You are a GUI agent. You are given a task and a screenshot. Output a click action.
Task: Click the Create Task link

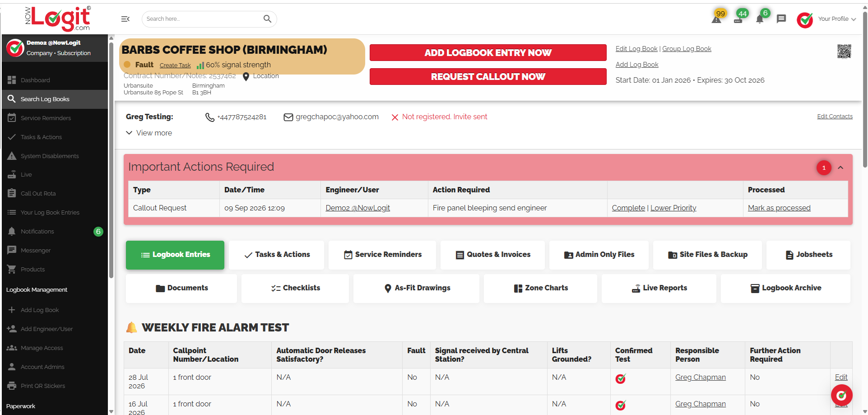click(x=175, y=65)
